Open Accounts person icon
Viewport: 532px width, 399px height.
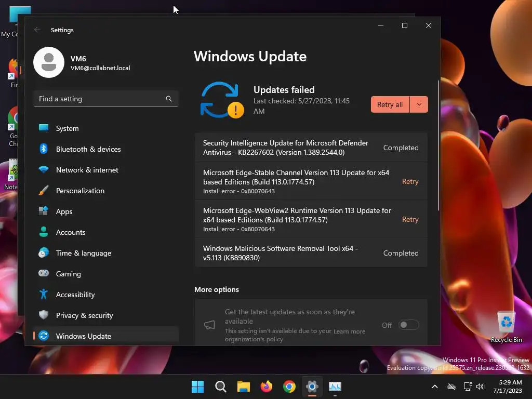tap(44, 232)
